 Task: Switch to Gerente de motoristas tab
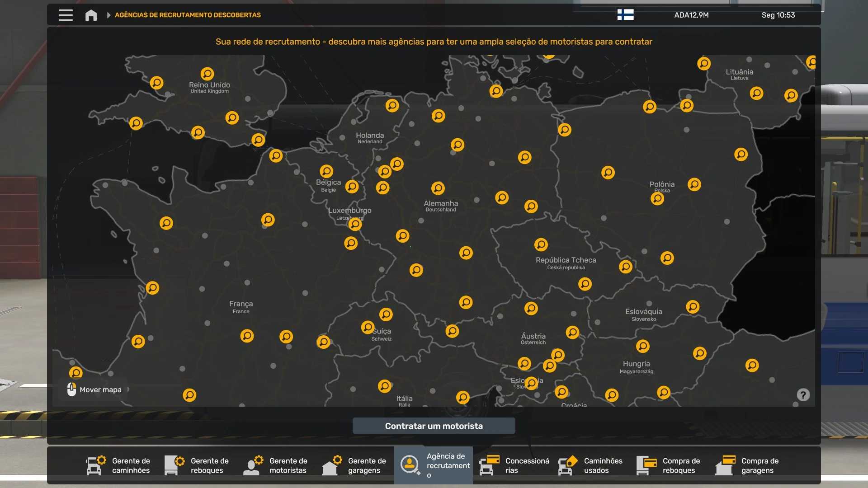coord(276,465)
